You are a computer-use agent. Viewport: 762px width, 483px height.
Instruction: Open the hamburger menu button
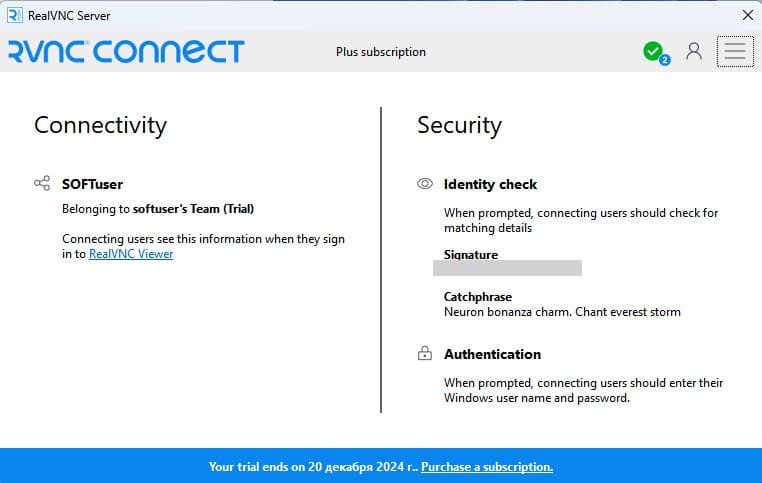point(735,52)
